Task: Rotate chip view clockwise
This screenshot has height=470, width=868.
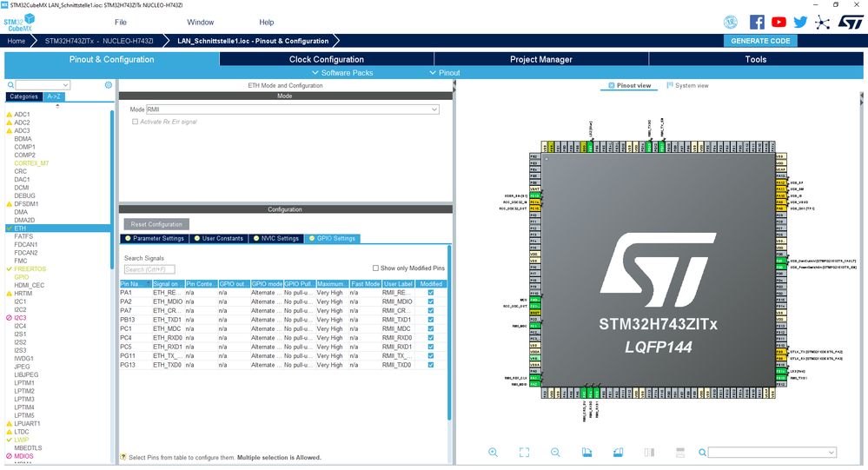Action: pyautogui.click(x=586, y=453)
